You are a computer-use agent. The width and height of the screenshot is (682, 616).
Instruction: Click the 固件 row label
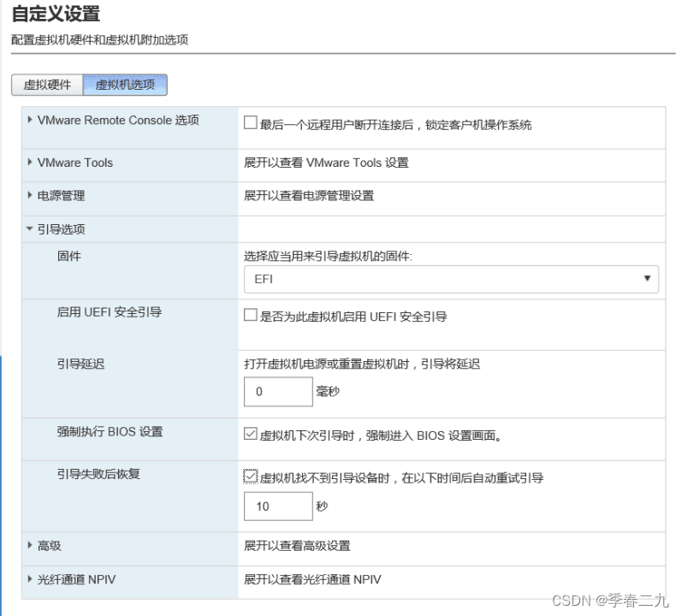68,256
